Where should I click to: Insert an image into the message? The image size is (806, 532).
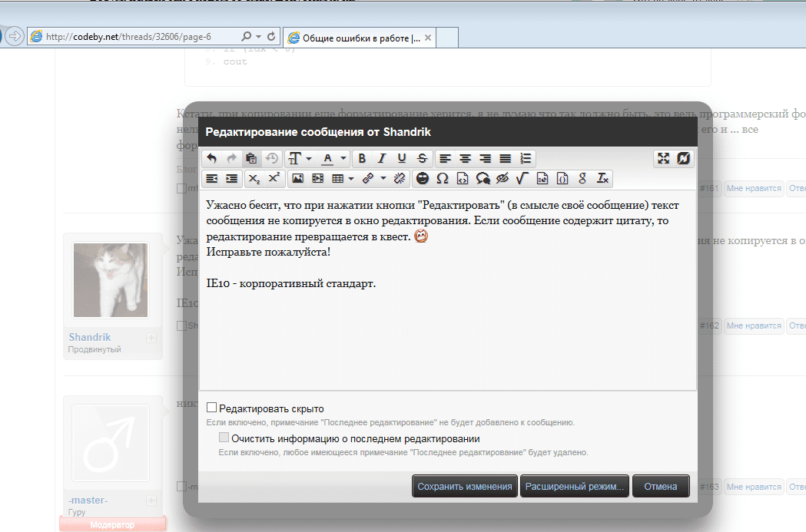tap(297, 178)
